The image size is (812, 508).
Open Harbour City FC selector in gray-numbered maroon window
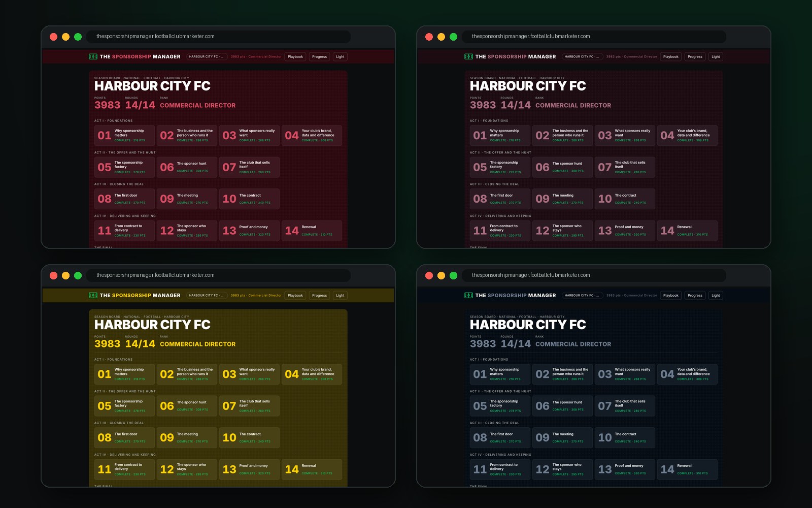click(x=582, y=56)
